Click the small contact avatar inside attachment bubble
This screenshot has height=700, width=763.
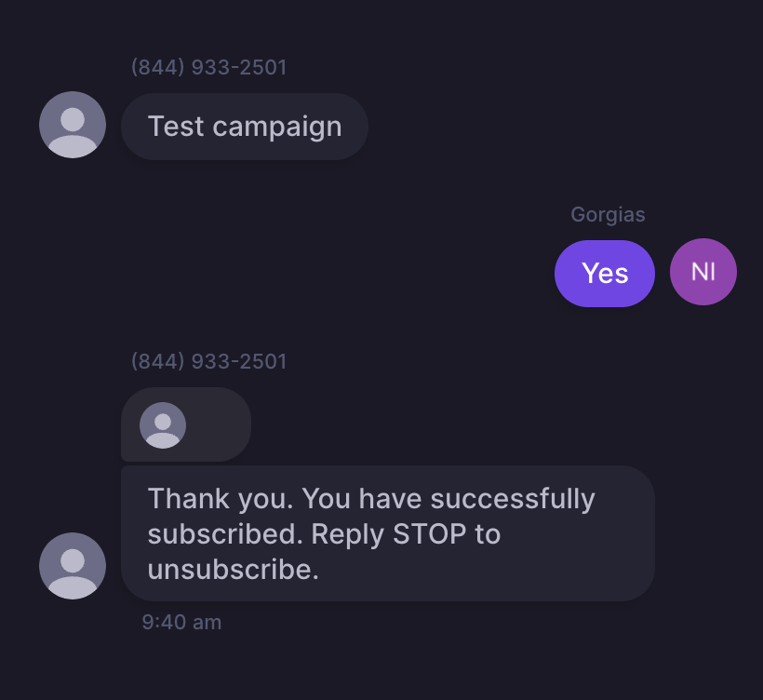point(163,425)
